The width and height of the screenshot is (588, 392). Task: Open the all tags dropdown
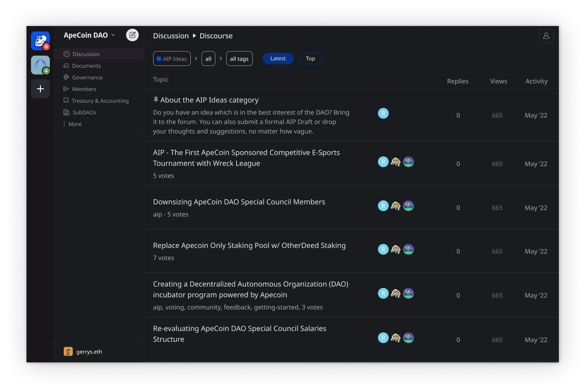point(239,58)
